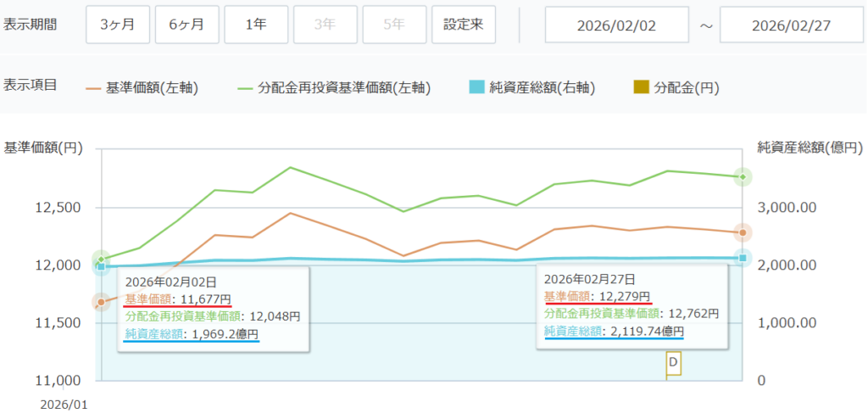
Task: Select the 6ヶ月 display period button
Action: click(x=186, y=25)
